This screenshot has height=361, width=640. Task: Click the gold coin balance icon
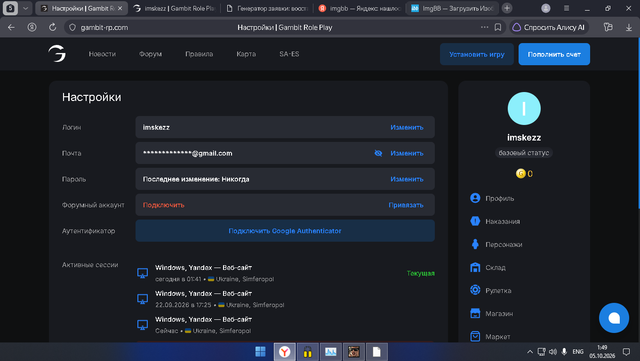click(520, 174)
